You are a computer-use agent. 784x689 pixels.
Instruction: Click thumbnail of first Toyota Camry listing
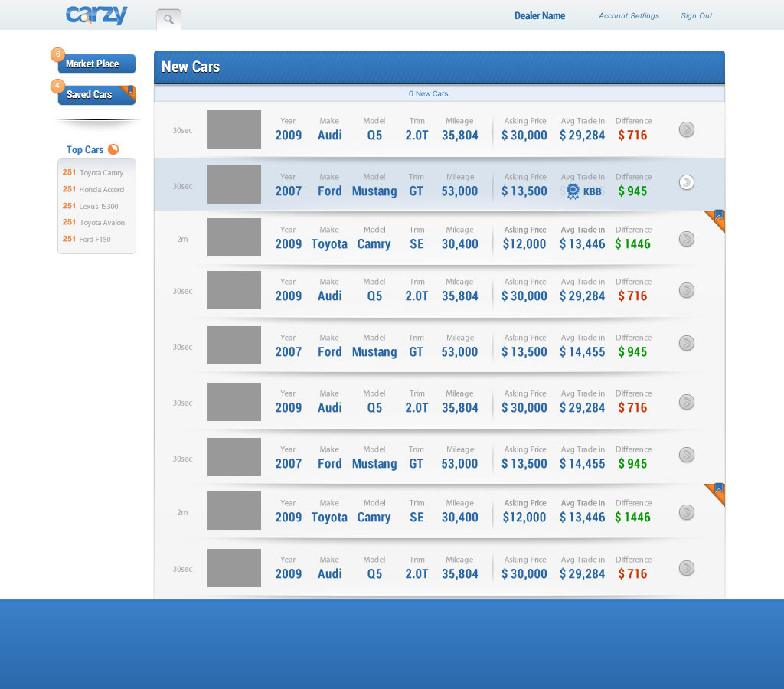[x=234, y=237]
